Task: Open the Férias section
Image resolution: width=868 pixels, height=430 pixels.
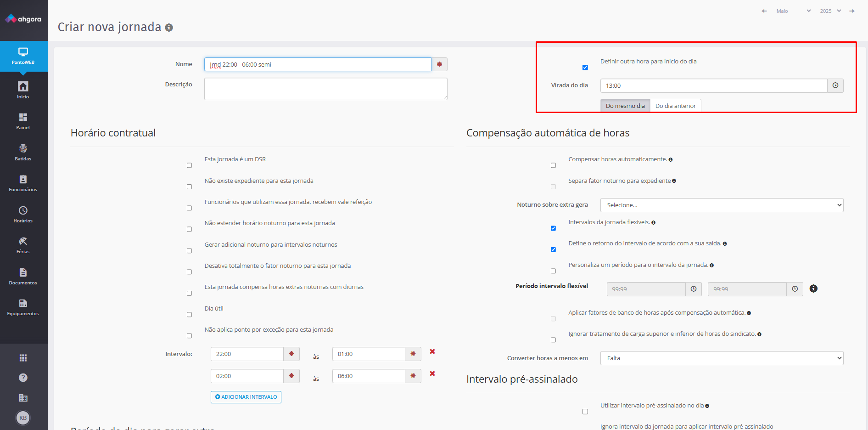Action: click(23, 245)
